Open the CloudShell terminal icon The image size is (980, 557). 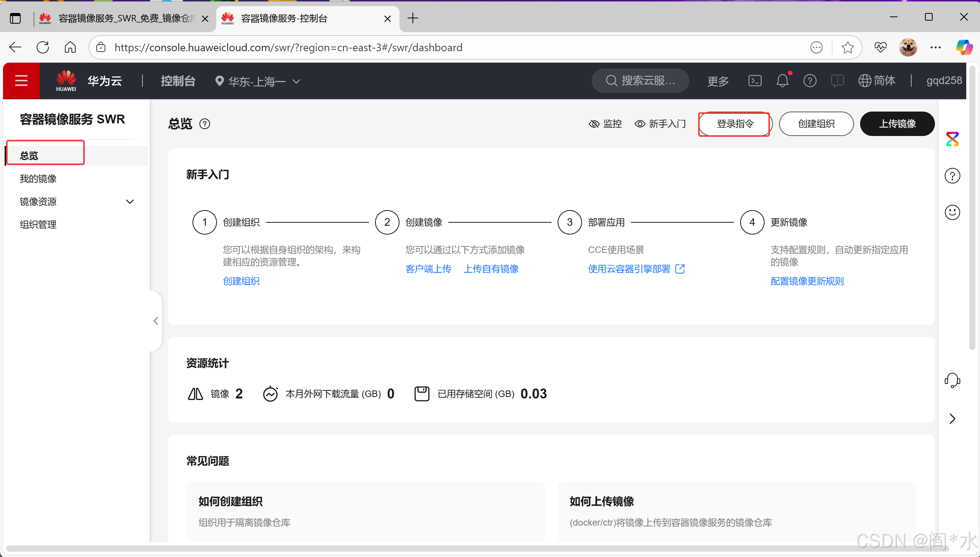click(x=754, y=81)
